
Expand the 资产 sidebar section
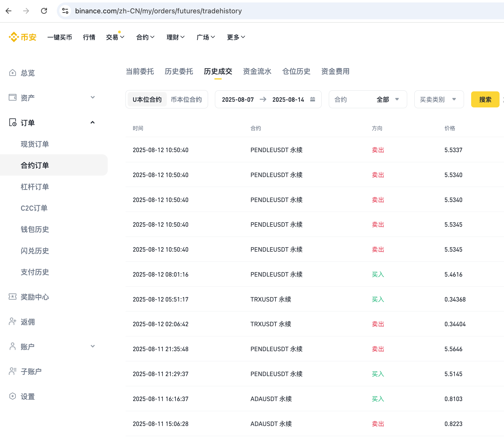pyautogui.click(x=93, y=98)
